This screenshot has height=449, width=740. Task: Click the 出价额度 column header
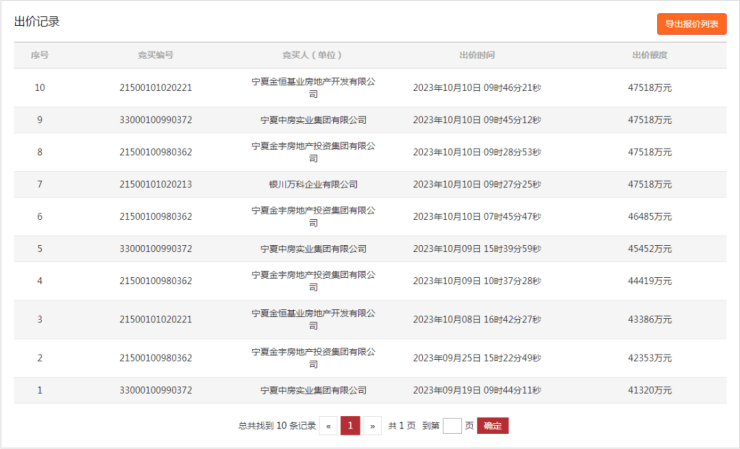click(650, 55)
